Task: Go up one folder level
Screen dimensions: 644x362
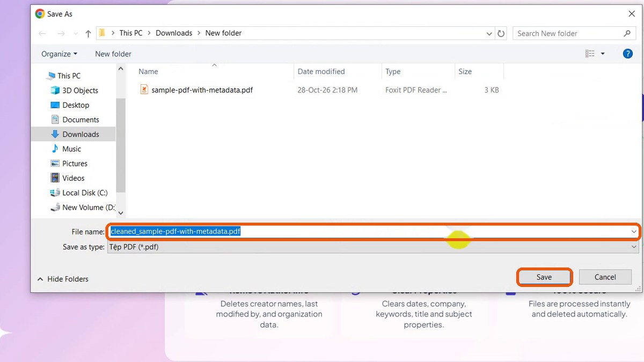Action: click(88, 33)
